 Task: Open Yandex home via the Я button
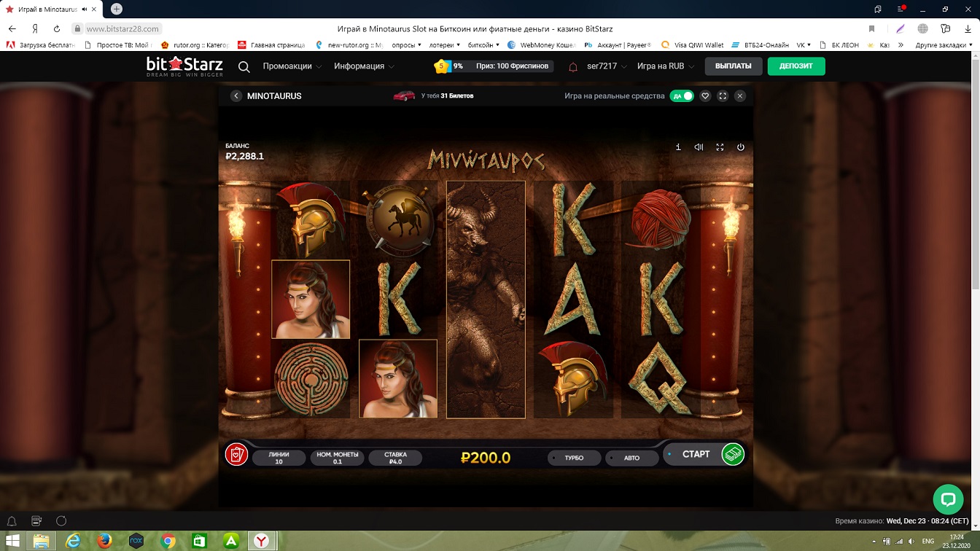tap(34, 28)
